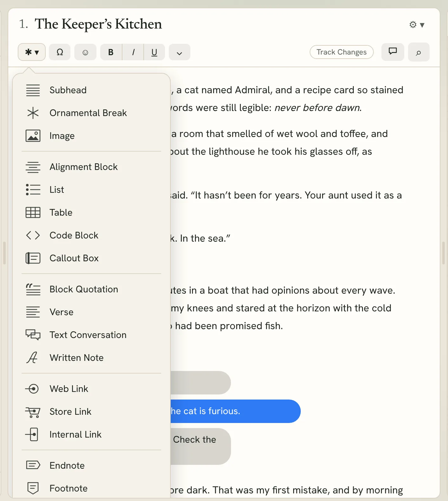Image resolution: width=448 pixels, height=501 pixels.
Task: Expand more formatting options chevron
Action: 179,52
